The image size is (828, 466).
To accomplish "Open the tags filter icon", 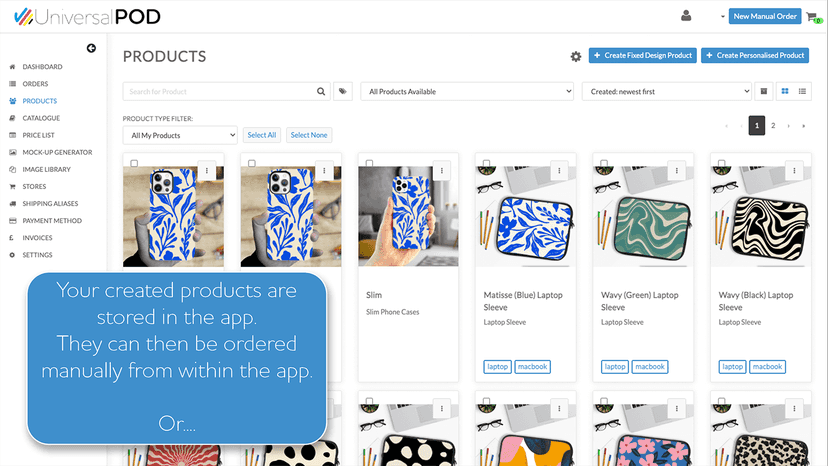I will (343, 91).
